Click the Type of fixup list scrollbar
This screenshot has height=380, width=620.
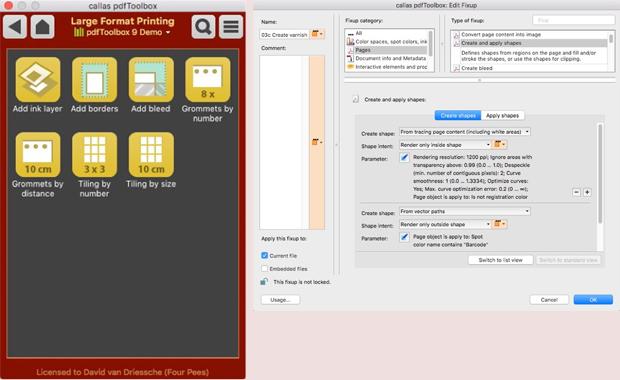(x=611, y=39)
